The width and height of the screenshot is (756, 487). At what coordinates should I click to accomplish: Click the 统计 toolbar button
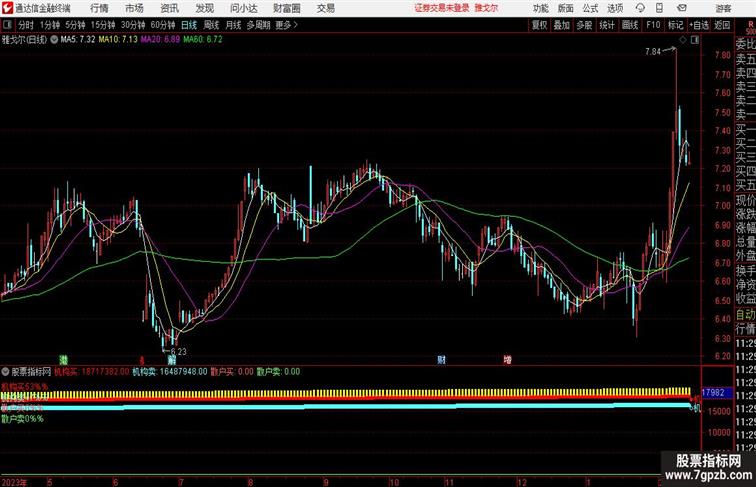[607, 25]
